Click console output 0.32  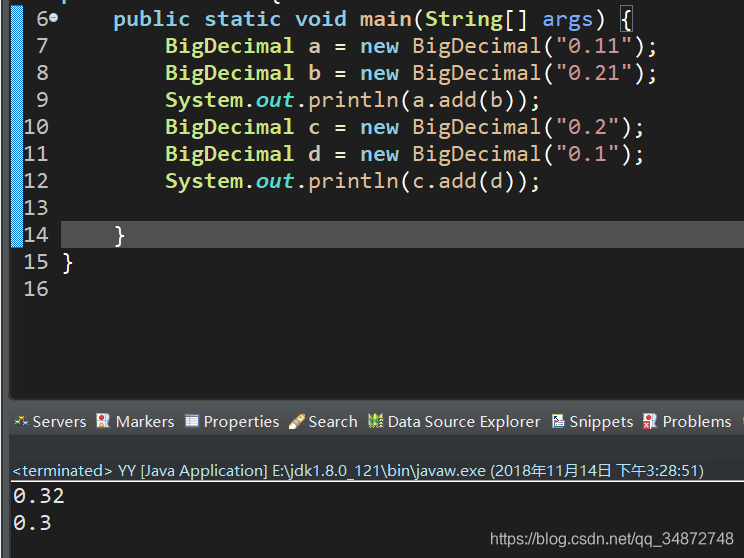pyautogui.click(x=39, y=496)
